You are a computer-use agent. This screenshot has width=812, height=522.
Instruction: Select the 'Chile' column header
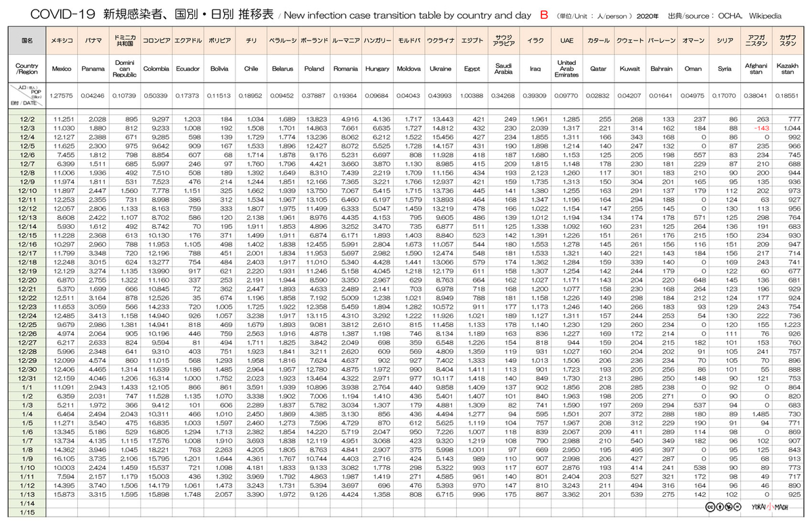251,68
